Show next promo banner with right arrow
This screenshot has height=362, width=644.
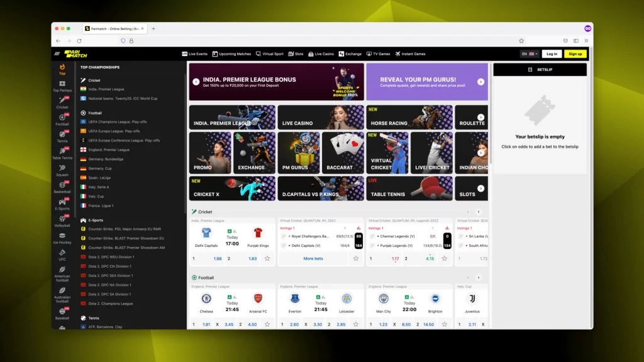480,82
